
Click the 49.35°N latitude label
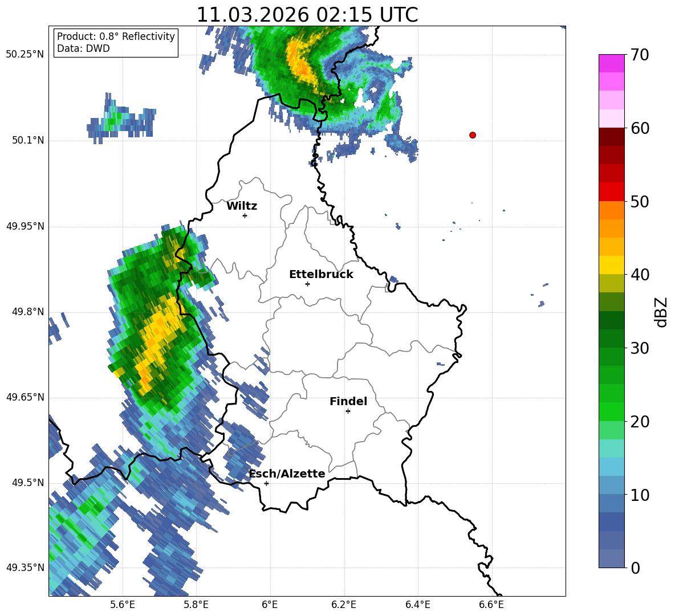(25, 568)
